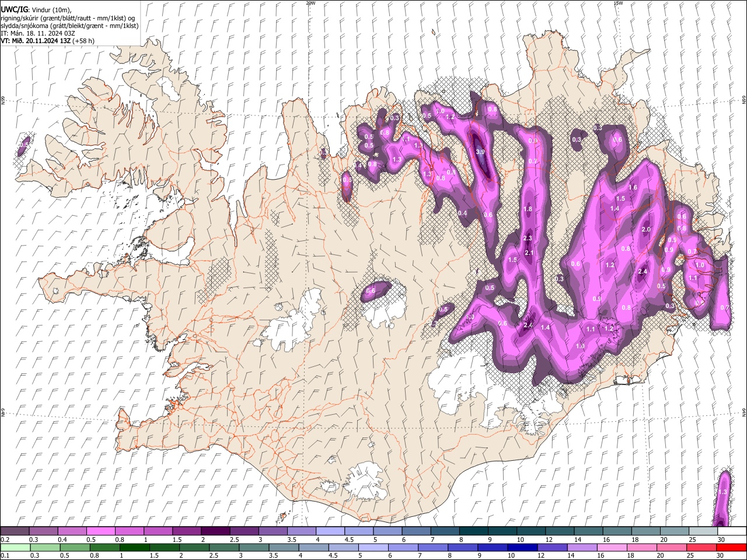The image size is (747, 560).
Task: Select the dark teal upper legend swatch at 8
Action: pyautogui.click(x=473, y=531)
